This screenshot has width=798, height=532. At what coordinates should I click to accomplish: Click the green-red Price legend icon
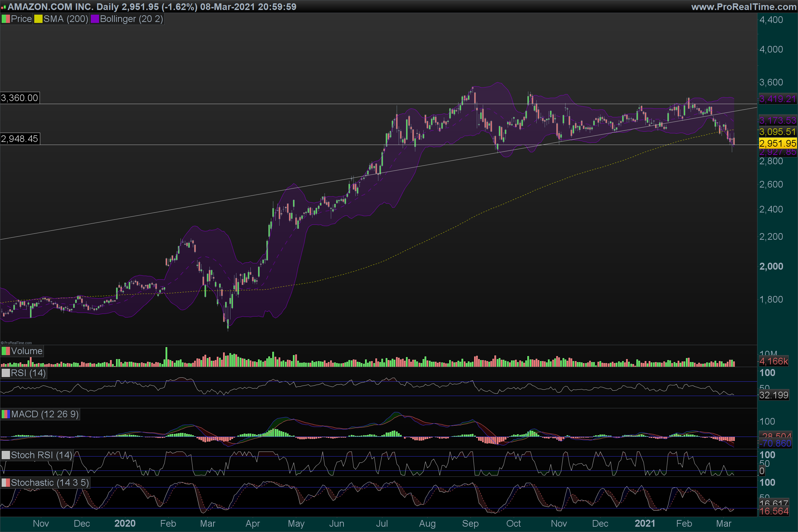(6, 19)
